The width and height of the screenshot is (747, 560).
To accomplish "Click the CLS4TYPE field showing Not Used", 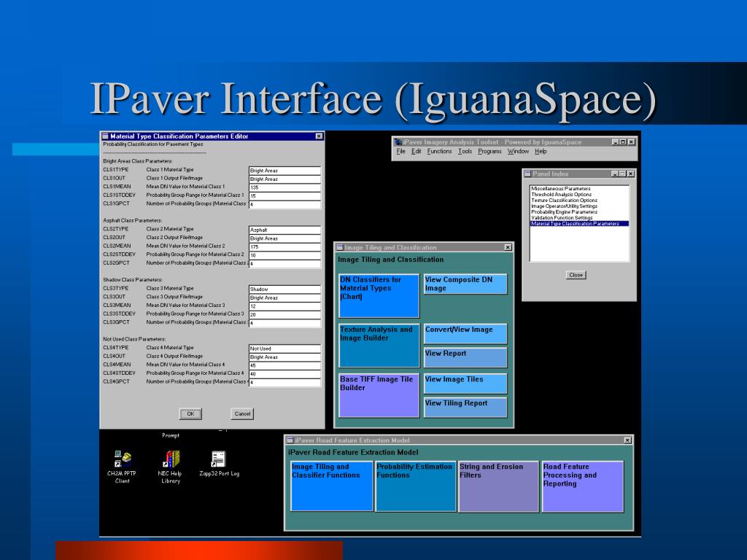I will (x=285, y=349).
